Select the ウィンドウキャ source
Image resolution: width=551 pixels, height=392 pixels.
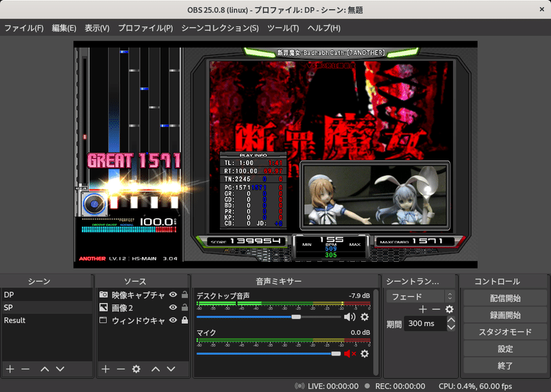point(138,320)
